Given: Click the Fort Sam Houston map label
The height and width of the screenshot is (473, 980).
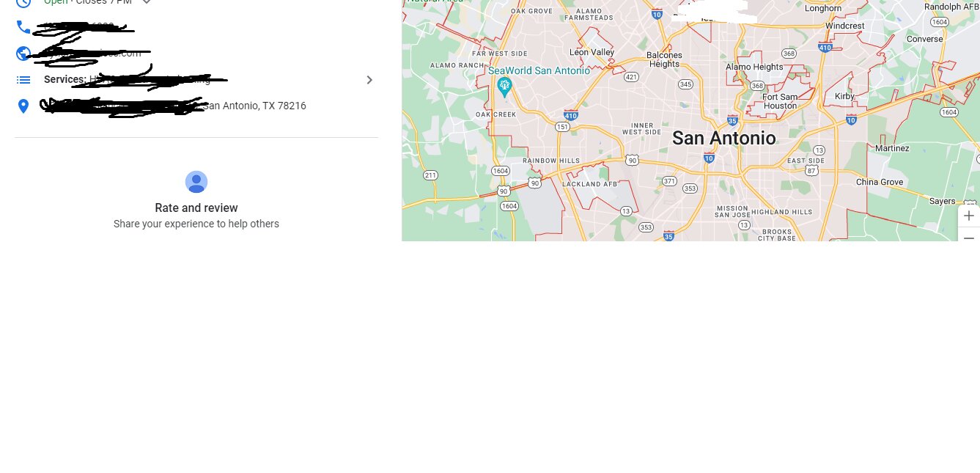Looking at the screenshot, I should click(780, 101).
